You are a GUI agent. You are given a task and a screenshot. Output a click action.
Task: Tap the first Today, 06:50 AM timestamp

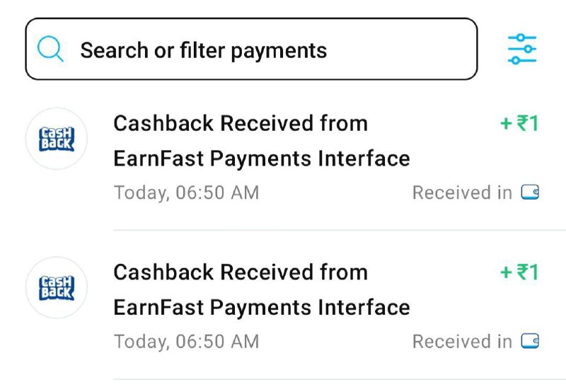pos(187,192)
